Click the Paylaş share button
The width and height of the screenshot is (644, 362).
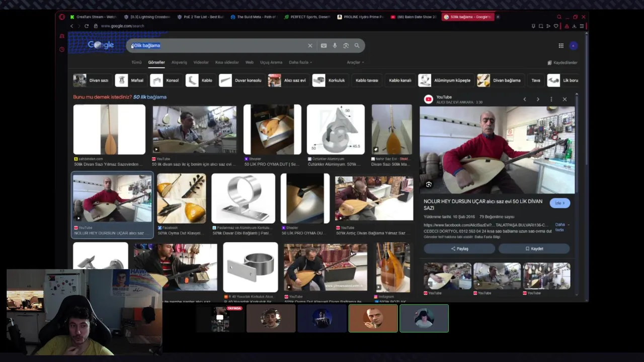pyautogui.click(x=459, y=248)
